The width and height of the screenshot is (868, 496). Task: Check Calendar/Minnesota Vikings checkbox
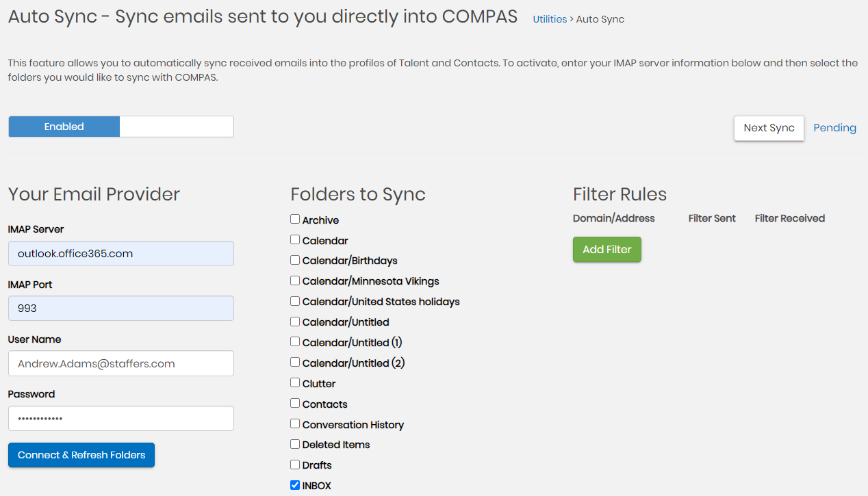coord(295,280)
